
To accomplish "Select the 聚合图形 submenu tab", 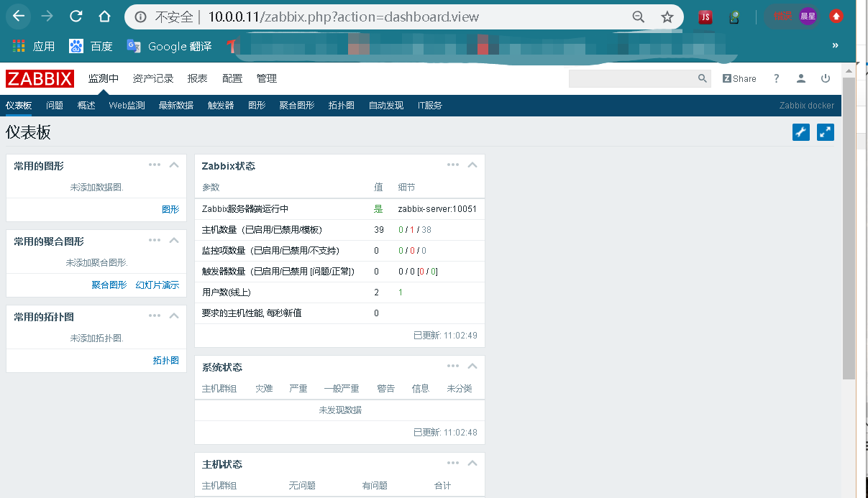I will point(297,106).
